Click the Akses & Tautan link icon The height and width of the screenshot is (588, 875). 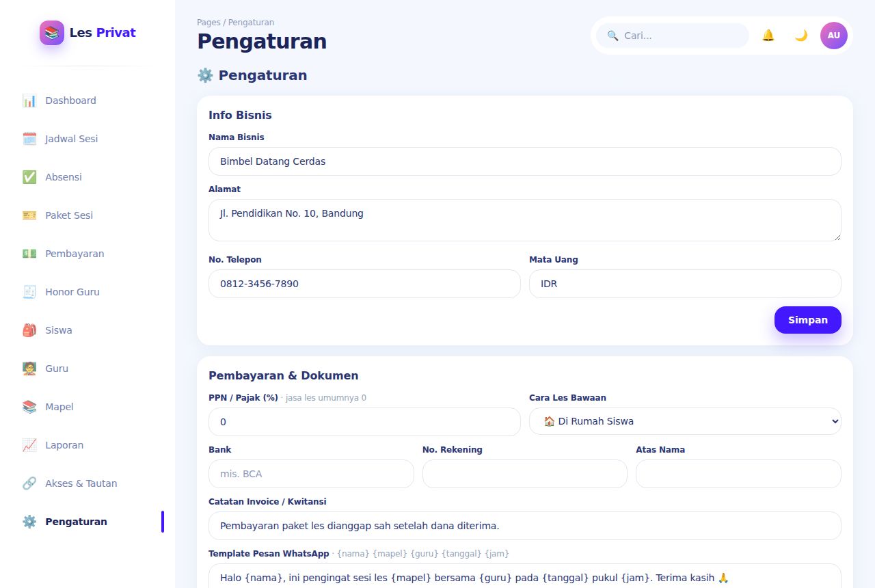[29, 483]
